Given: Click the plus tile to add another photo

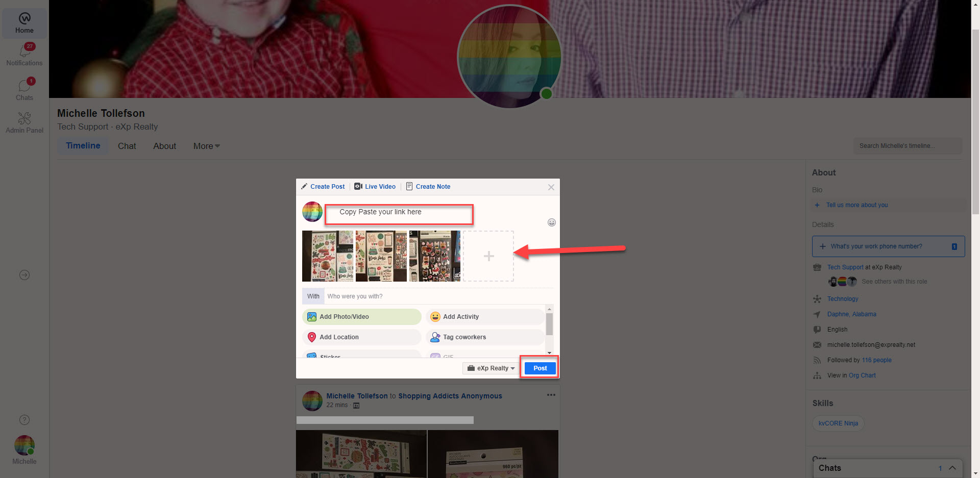Looking at the screenshot, I should pyautogui.click(x=488, y=256).
